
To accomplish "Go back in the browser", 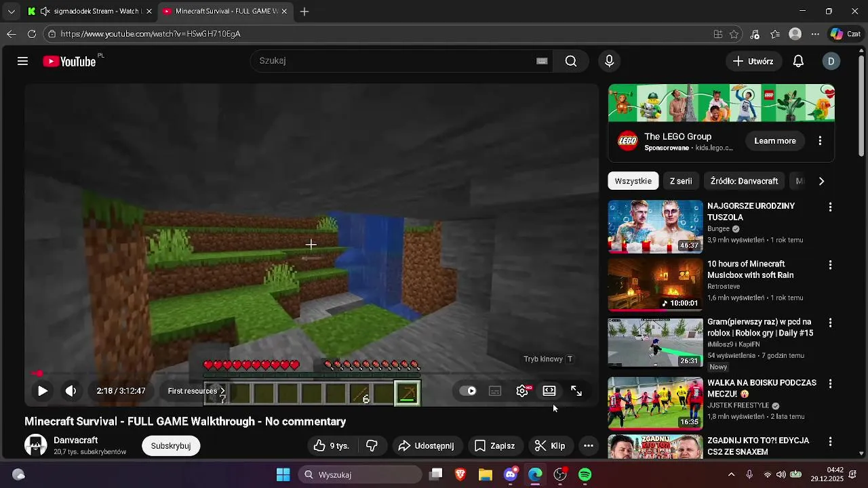I will (12, 34).
